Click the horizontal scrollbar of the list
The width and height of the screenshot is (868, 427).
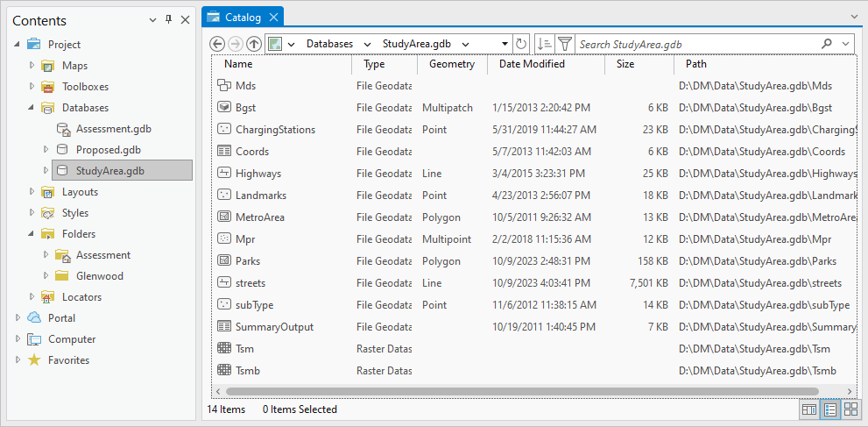click(x=526, y=391)
